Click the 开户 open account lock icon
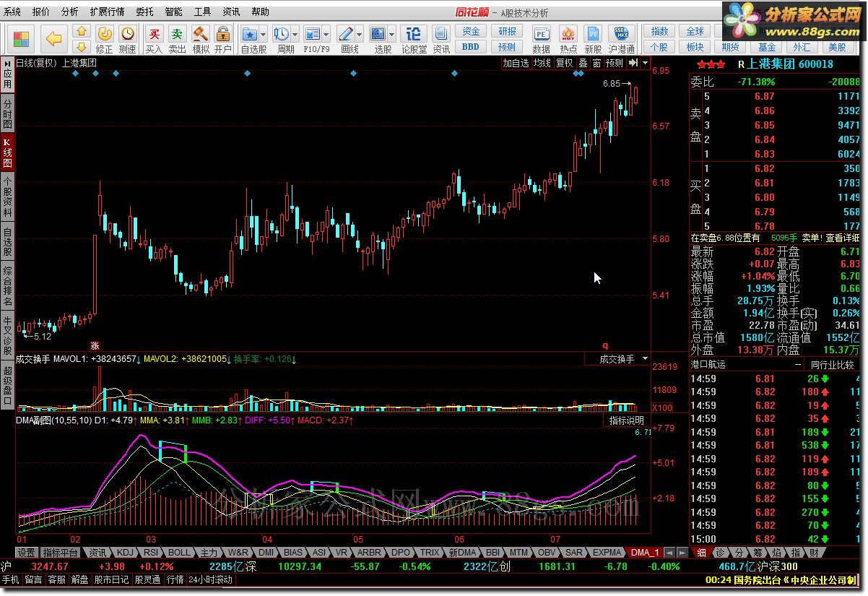Viewport: 868px width, 596px height. 223,33
